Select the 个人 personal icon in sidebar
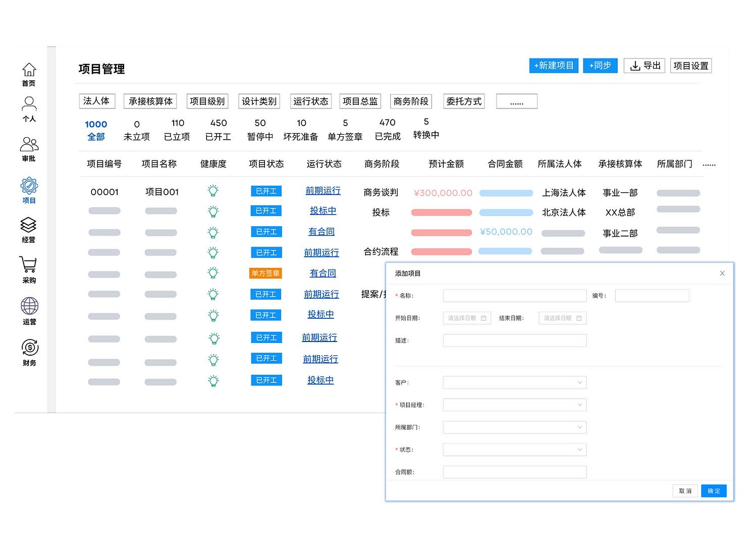This screenshot has height=560, width=747. [x=29, y=104]
